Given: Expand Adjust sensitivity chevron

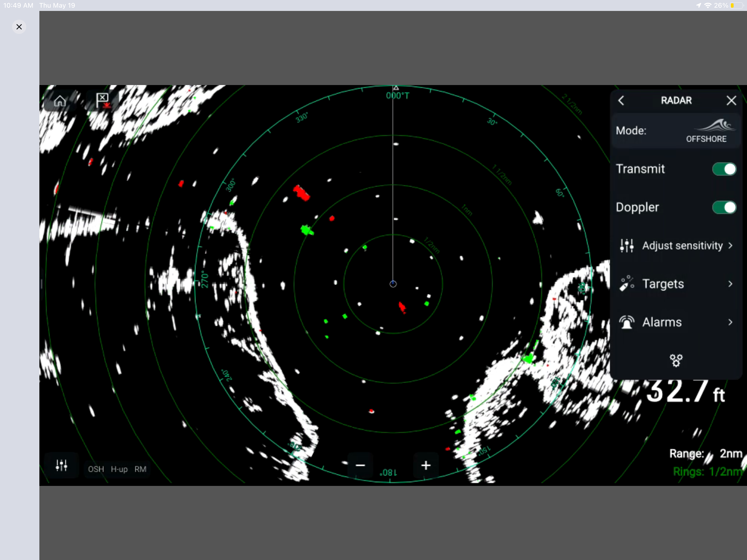Looking at the screenshot, I should click(730, 246).
